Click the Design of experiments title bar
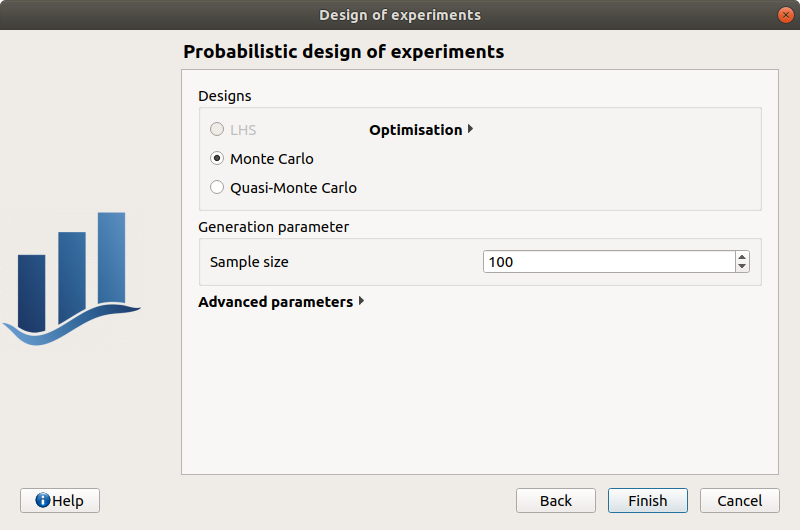 (x=400, y=15)
